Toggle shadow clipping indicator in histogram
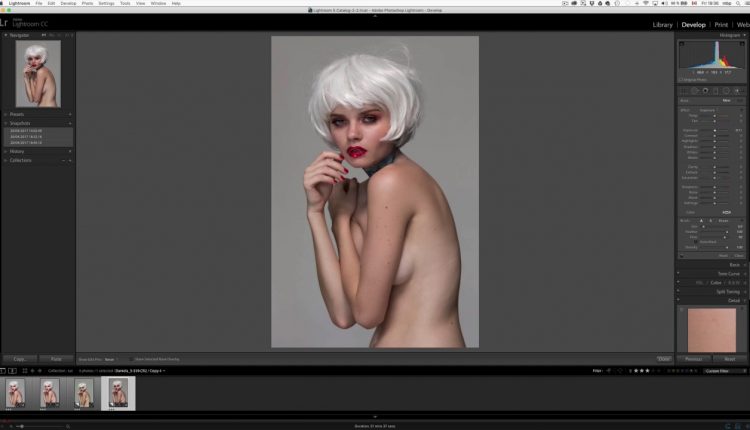 [682, 44]
